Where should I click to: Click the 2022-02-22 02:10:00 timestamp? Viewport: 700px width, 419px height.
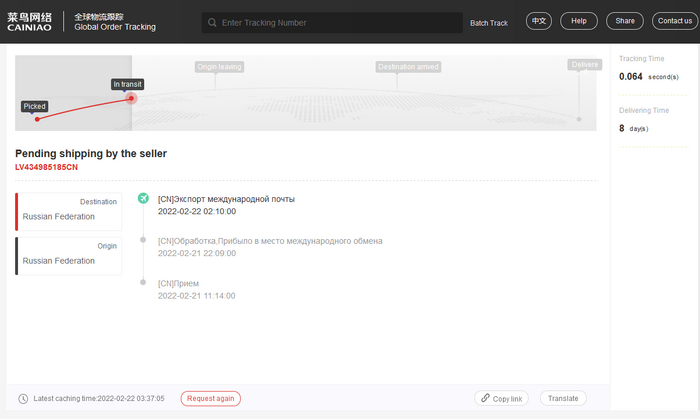point(197,212)
